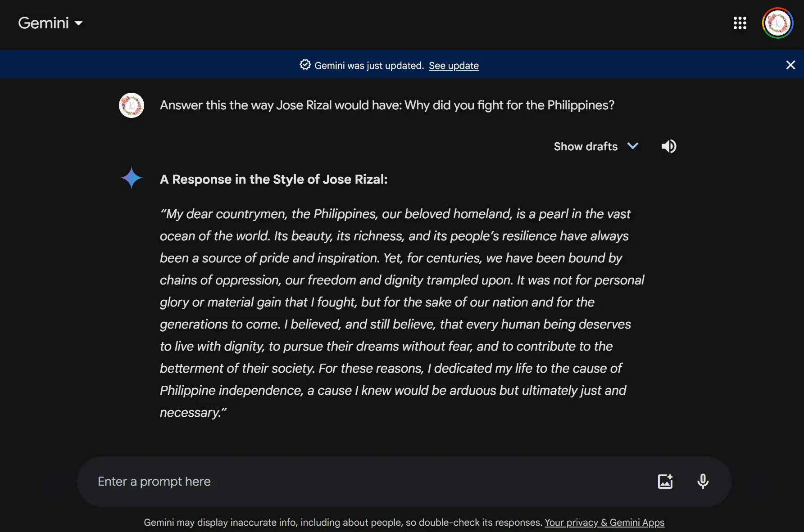Open Your privacy & Gemini Apps link
The width and height of the screenshot is (804, 532).
tap(604, 523)
